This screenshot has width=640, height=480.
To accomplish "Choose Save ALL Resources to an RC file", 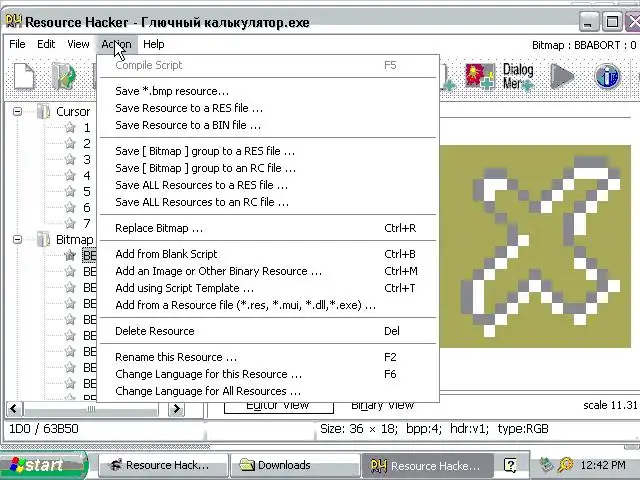I will click(268, 202).
